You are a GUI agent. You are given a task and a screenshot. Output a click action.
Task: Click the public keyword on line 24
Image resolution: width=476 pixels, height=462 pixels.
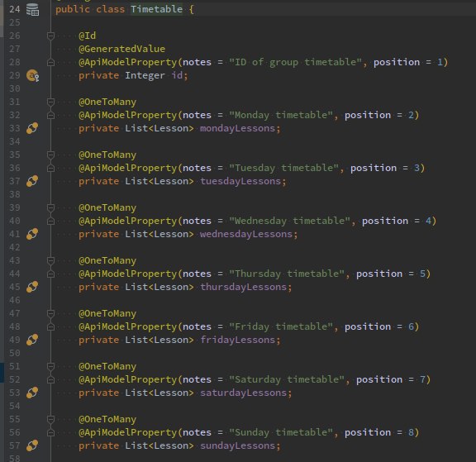(x=73, y=9)
